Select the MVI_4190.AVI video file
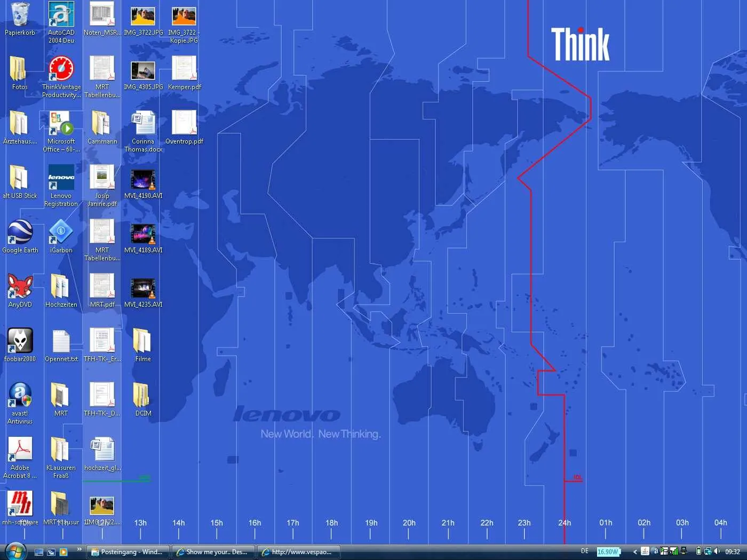The height and width of the screenshot is (560, 747). tap(143, 180)
